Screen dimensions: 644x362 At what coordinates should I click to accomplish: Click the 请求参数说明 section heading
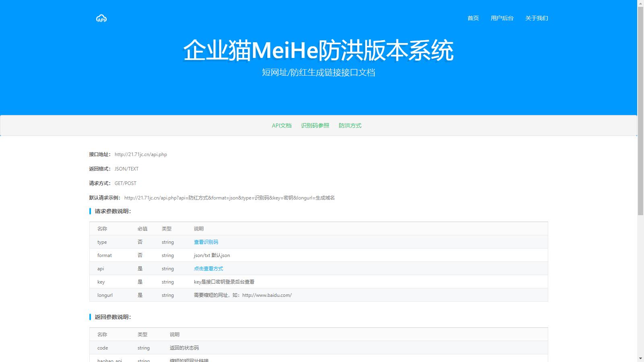pyautogui.click(x=112, y=210)
